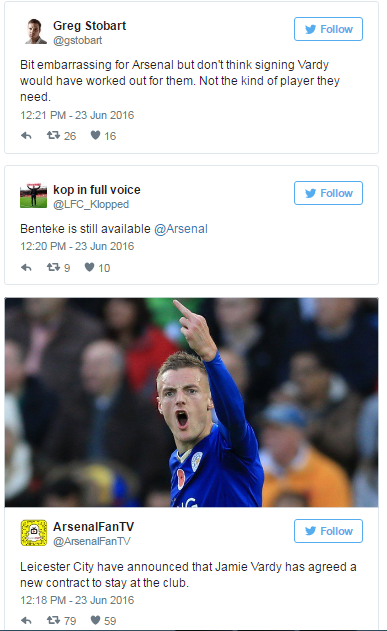Image resolution: width=387 pixels, height=631 pixels.
Task: Open @LFC_Klopped profile handle
Action: coord(91,204)
